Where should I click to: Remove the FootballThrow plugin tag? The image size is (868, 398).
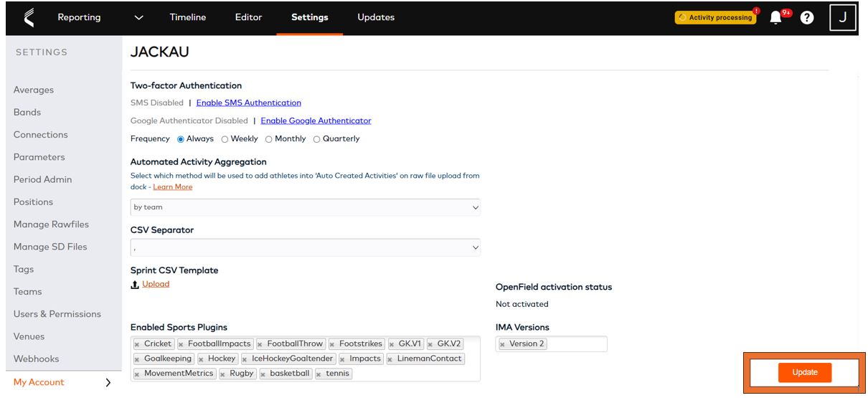pyautogui.click(x=260, y=344)
